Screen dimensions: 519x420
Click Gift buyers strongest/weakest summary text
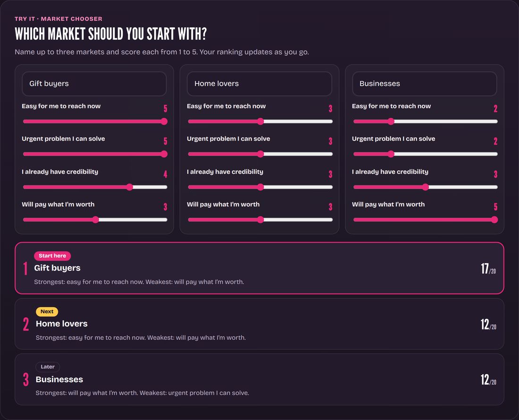[139, 282]
